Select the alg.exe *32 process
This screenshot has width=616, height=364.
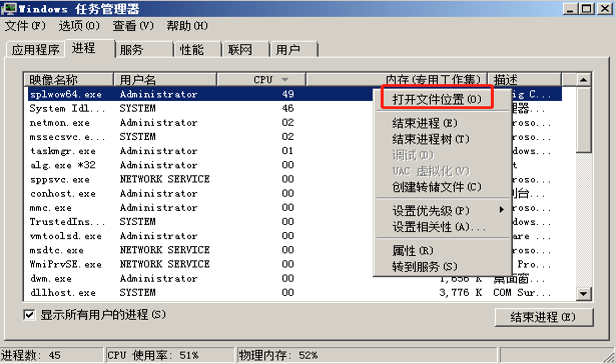[62, 165]
